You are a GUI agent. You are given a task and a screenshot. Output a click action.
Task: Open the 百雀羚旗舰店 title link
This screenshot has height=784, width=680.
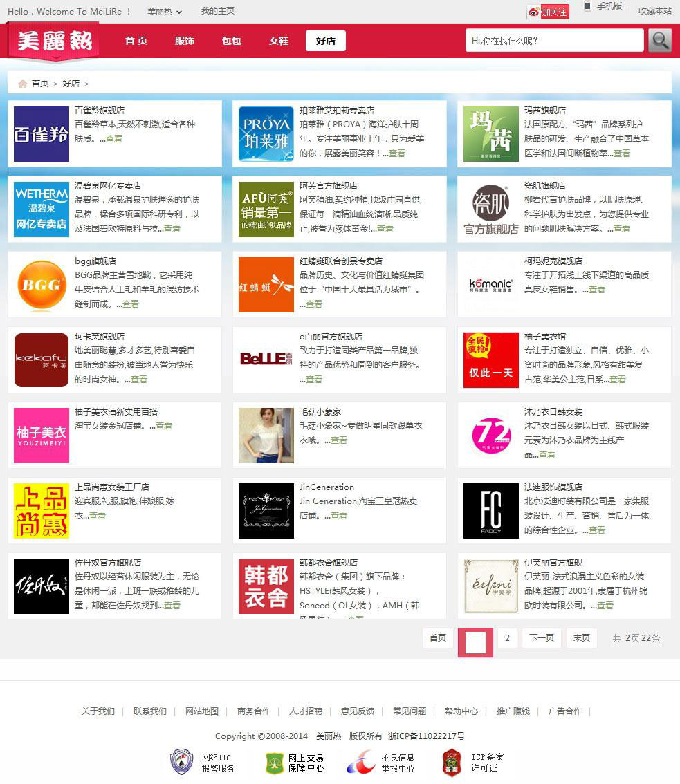pos(100,110)
